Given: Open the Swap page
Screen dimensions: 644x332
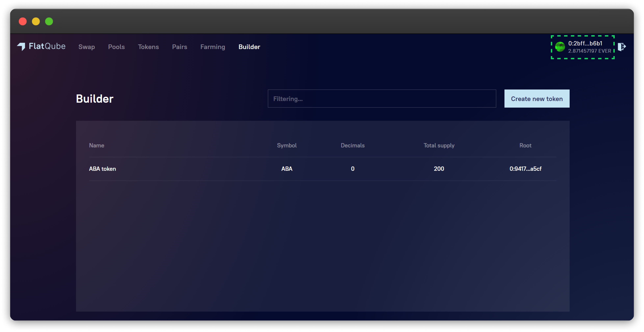Looking at the screenshot, I should pos(87,47).
